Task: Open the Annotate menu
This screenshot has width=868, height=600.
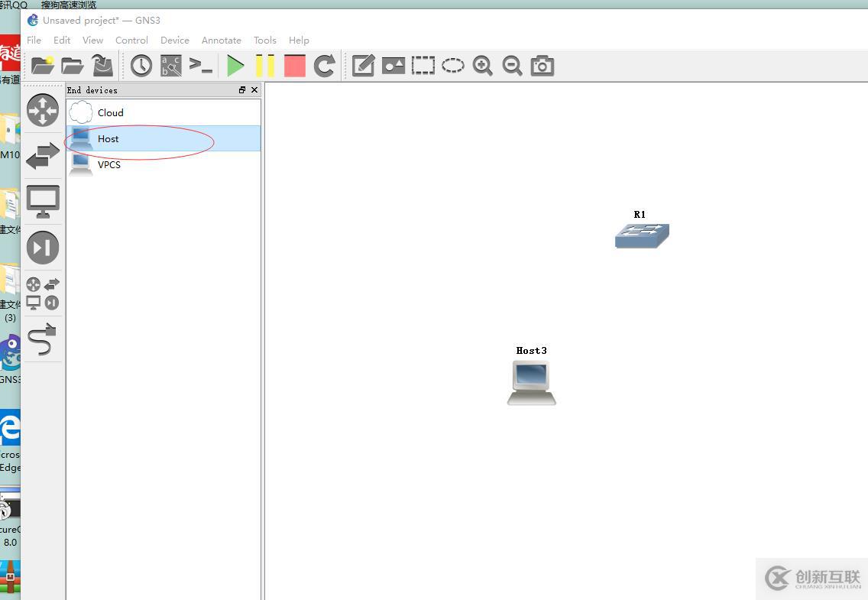Action: (x=222, y=40)
